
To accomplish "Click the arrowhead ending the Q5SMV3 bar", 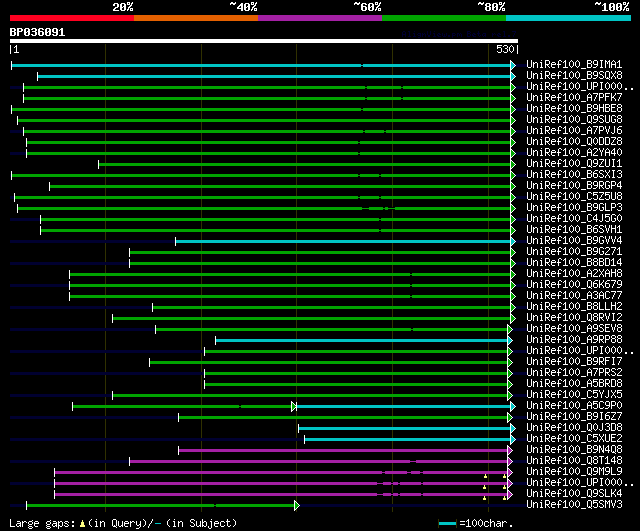I will [297, 506].
